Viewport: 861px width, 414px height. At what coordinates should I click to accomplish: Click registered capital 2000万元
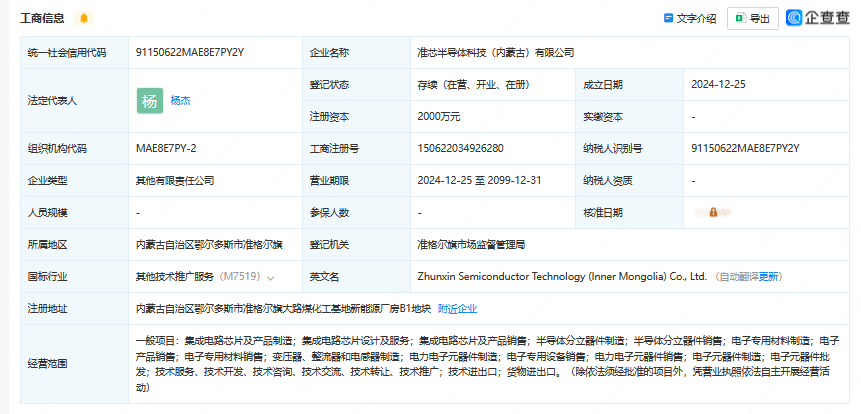[x=439, y=116]
